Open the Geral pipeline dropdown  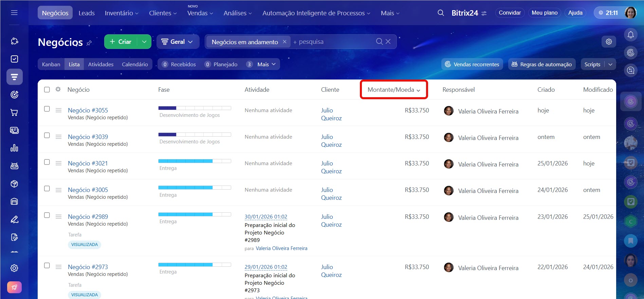point(177,42)
